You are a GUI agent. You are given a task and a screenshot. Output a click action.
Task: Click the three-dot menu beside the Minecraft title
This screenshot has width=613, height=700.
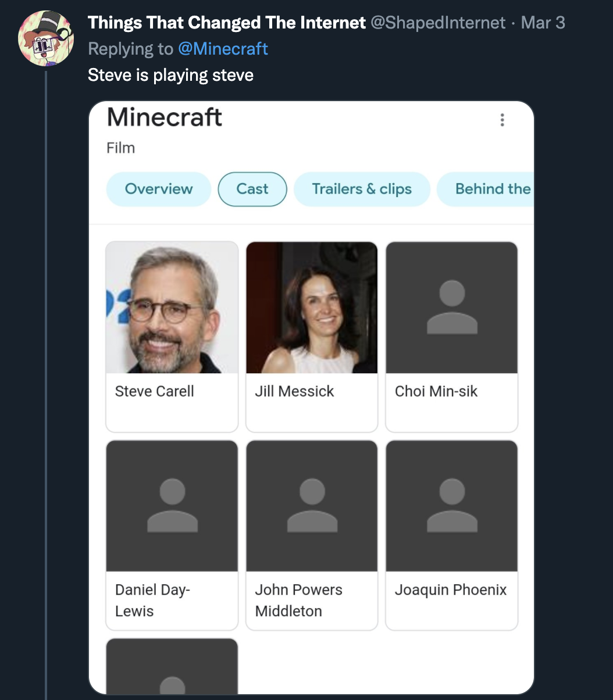502,120
